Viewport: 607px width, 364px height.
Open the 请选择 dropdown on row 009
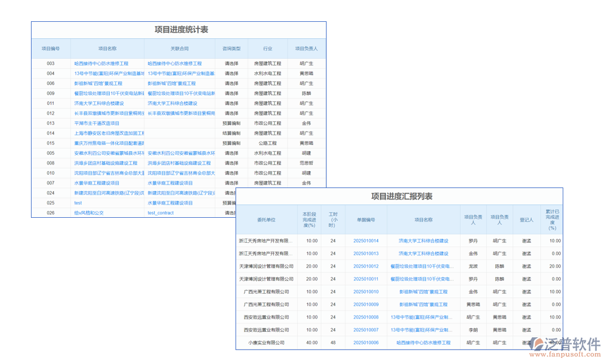pos(231,93)
